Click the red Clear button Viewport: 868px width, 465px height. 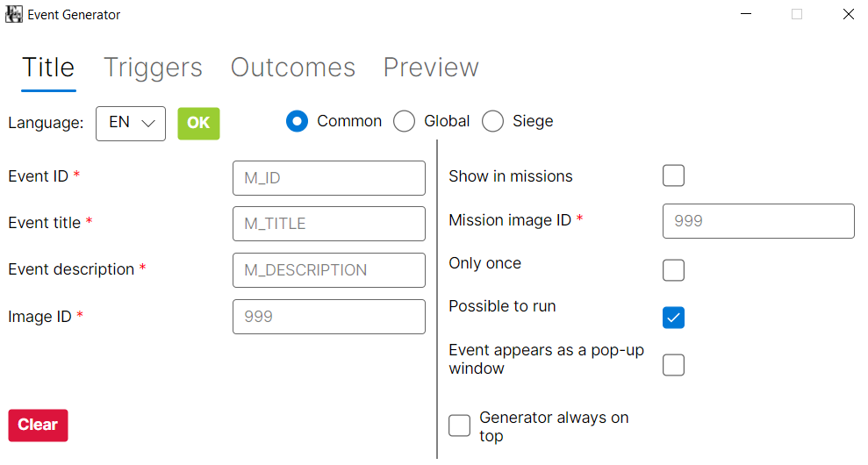click(x=39, y=426)
